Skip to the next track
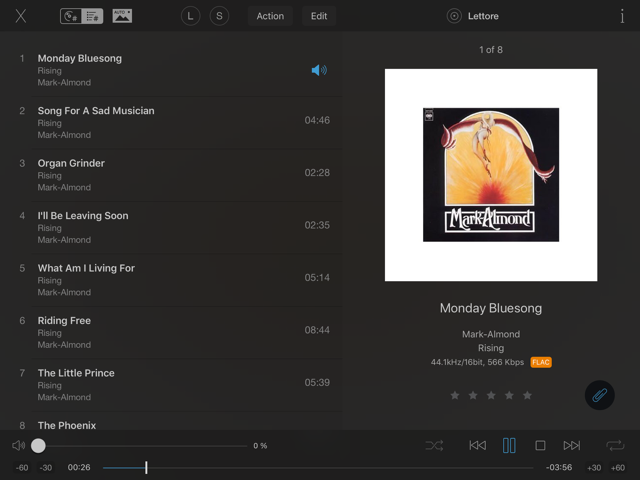Image resolution: width=640 pixels, height=480 pixels. click(571, 445)
